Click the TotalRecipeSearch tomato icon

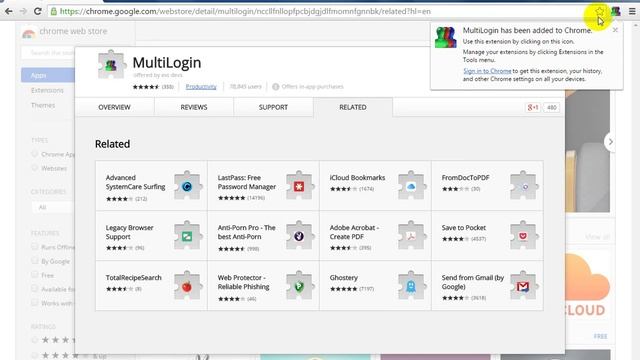[187, 285]
